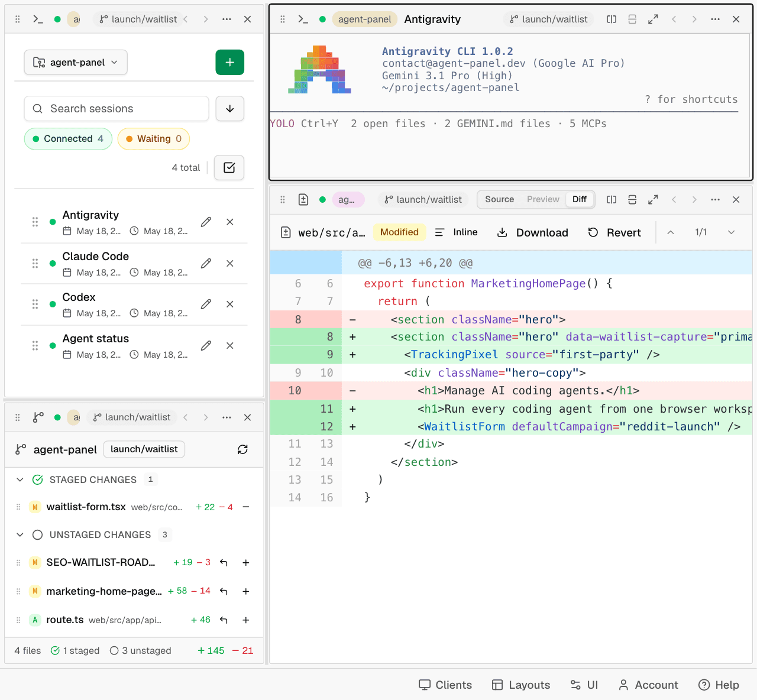757x700 pixels.
Task: Download the diffed file
Action: point(532,232)
